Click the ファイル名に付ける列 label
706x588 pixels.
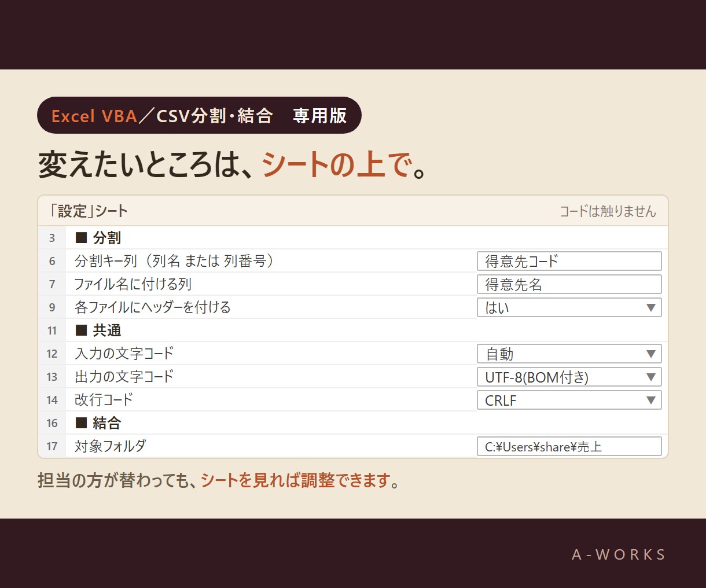(133, 284)
